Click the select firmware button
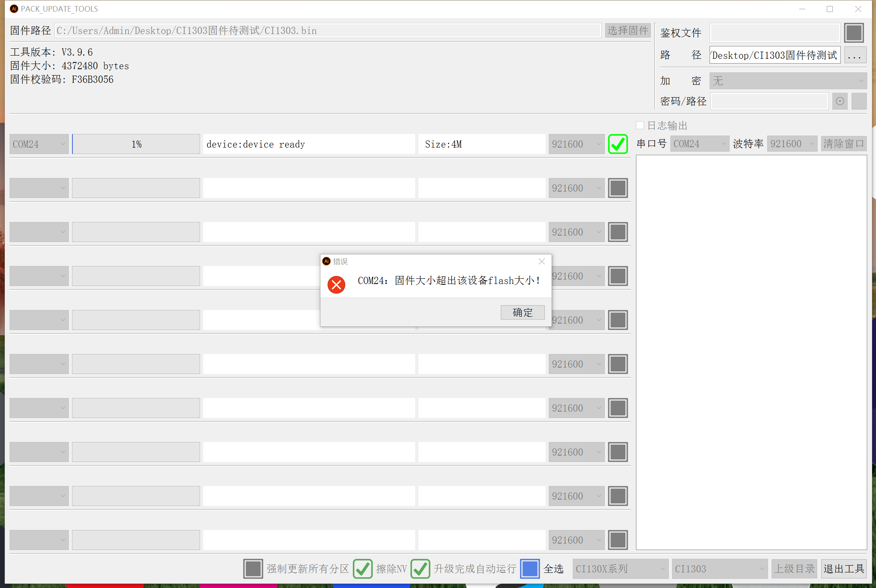The width and height of the screenshot is (876, 588). [x=627, y=30]
